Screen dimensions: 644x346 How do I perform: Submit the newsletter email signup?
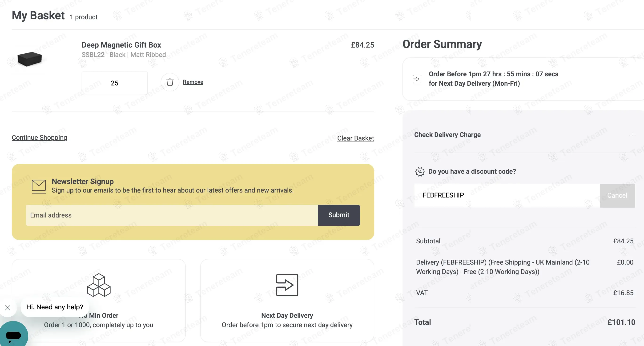coord(338,215)
